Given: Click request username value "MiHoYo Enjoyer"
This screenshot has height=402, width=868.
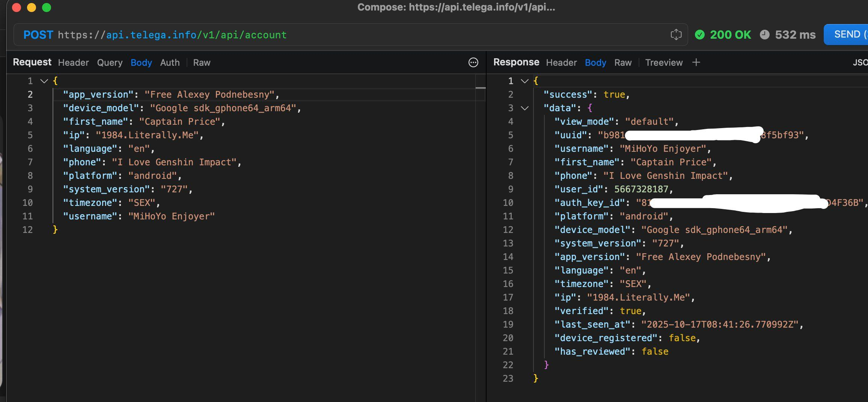Looking at the screenshot, I should (x=172, y=216).
